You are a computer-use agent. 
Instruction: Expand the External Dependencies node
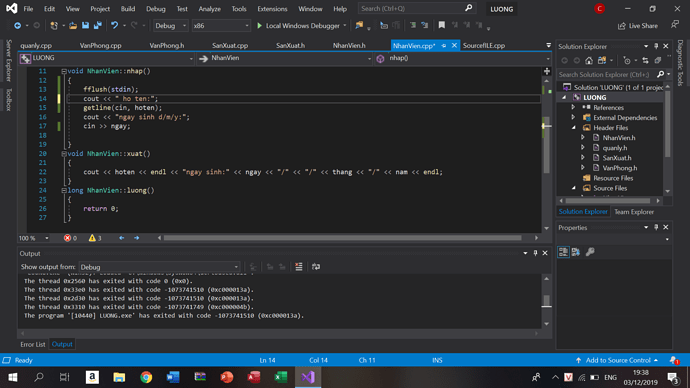tap(573, 117)
